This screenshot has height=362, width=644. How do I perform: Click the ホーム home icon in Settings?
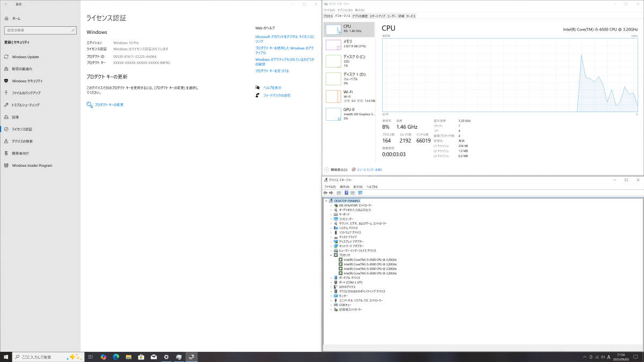(x=6, y=18)
